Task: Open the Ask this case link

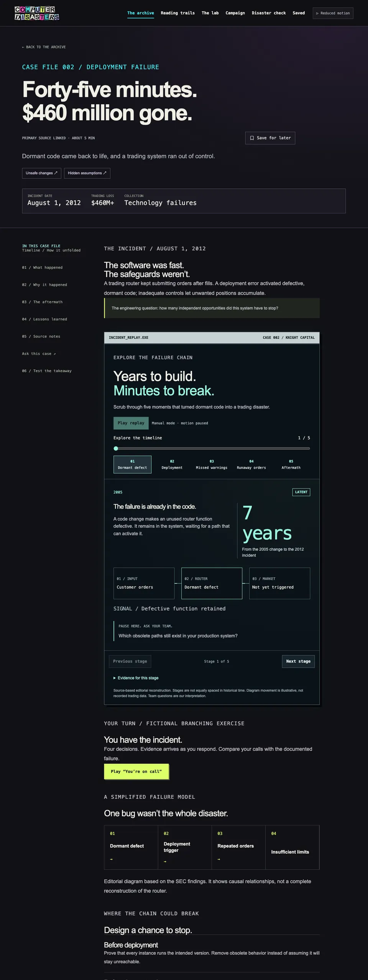Action: click(x=39, y=354)
